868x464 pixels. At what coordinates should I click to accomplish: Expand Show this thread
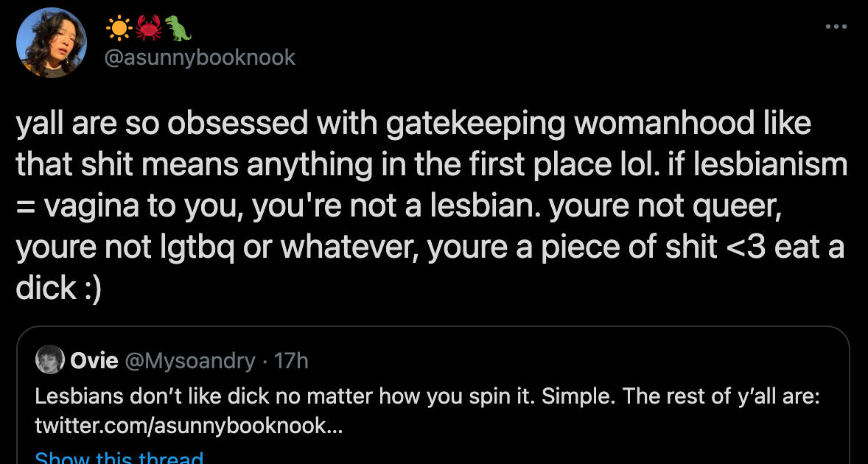click(x=119, y=457)
